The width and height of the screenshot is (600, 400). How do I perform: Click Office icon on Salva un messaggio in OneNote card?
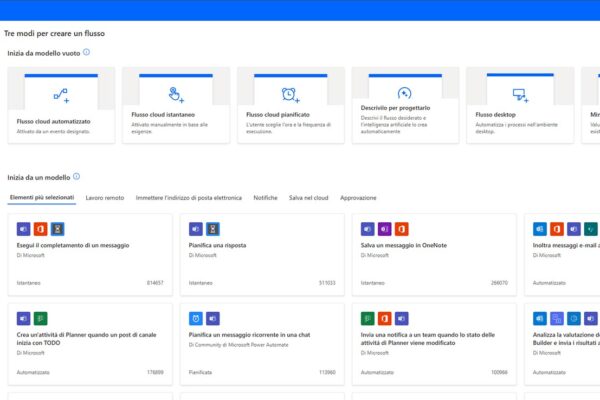[x=402, y=229]
